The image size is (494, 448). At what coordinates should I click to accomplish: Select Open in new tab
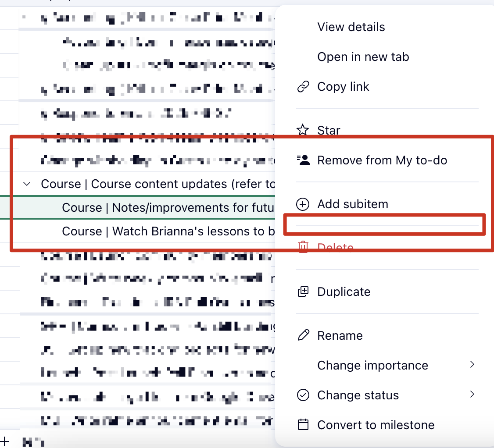(x=363, y=57)
